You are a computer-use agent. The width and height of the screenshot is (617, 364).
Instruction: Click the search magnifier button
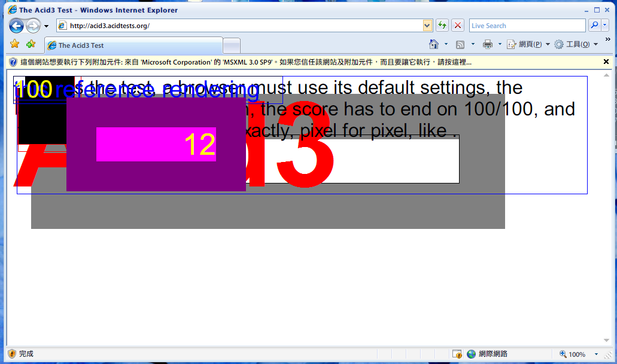595,26
